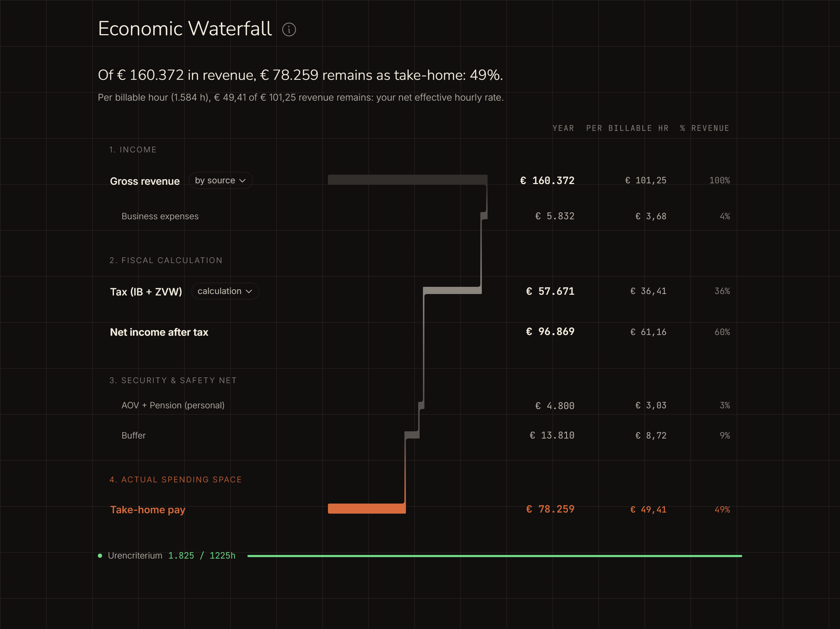The width and height of the screenshot is (840, 629).
Task: Select the '€ 13.810' buffer amount
Action: 552,435
